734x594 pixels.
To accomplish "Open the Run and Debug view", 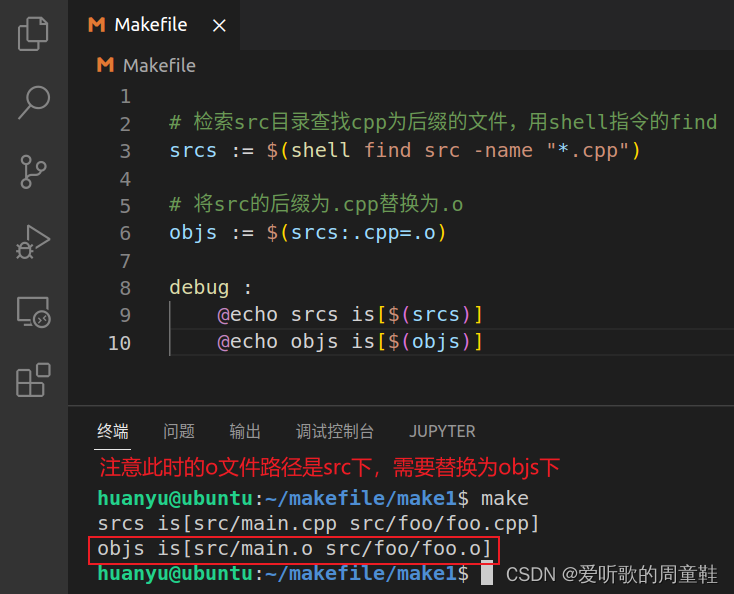I will pos(33,242).
